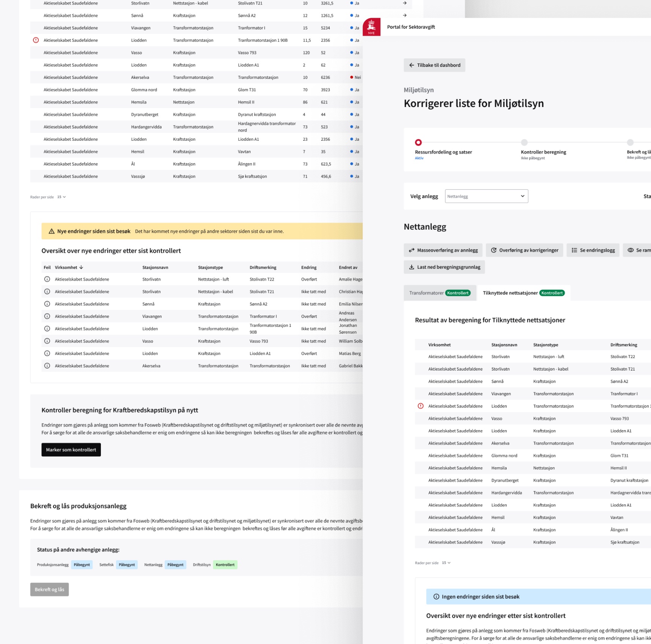Click Nei status on Akerselva row

pos(355,77)
